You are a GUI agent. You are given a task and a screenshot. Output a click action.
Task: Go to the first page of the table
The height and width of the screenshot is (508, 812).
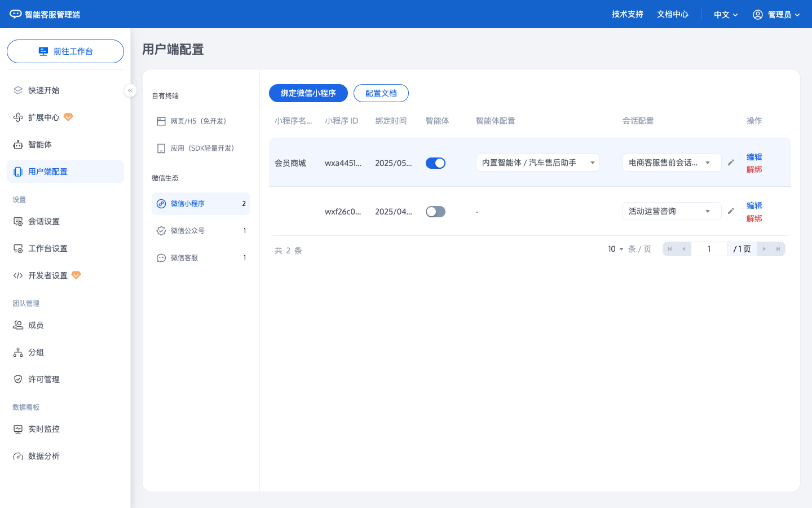click(670, 249)
